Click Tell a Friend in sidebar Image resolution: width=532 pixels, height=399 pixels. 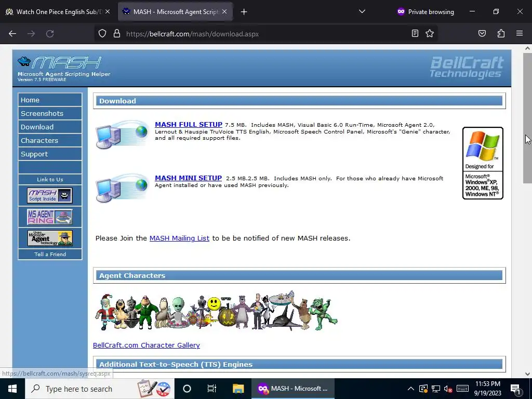point(50,254)
